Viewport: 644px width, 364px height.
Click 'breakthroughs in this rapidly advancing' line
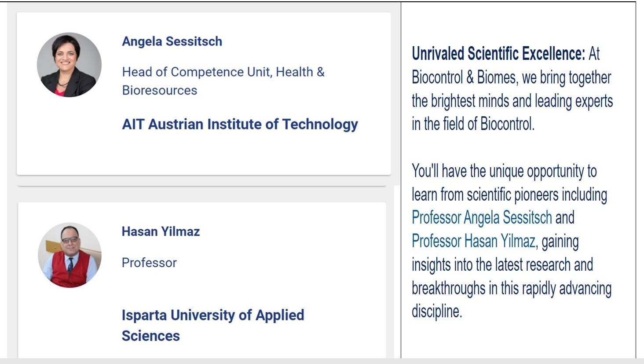click(x=512, y=288)
